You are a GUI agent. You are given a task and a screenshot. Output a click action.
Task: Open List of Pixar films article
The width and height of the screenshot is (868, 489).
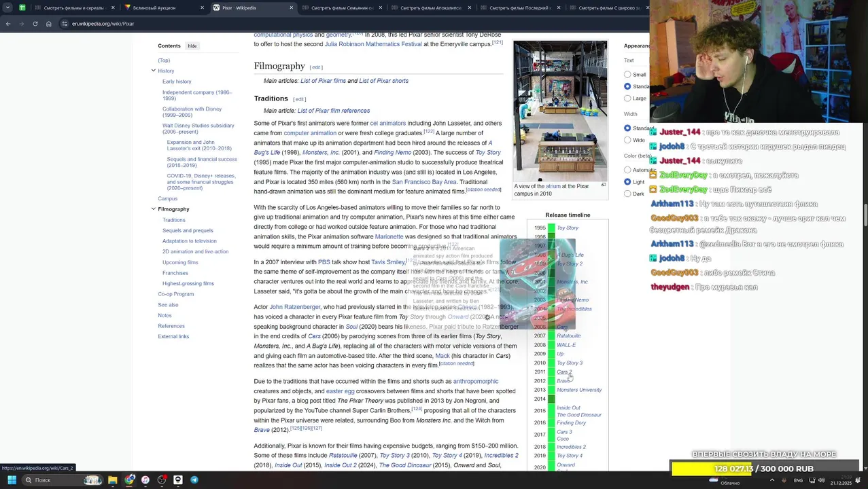coord(323,81)
